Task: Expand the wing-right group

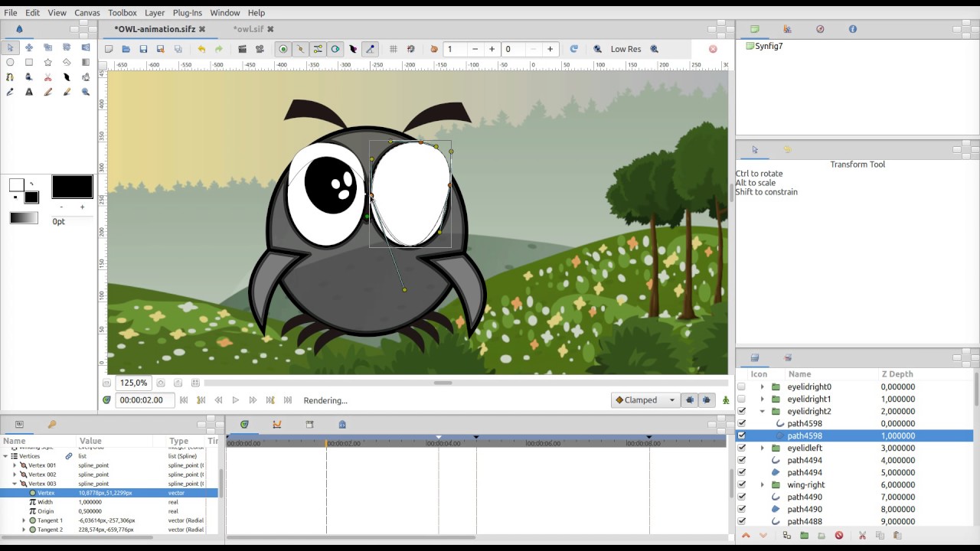Action: click(x=762, y=484)
